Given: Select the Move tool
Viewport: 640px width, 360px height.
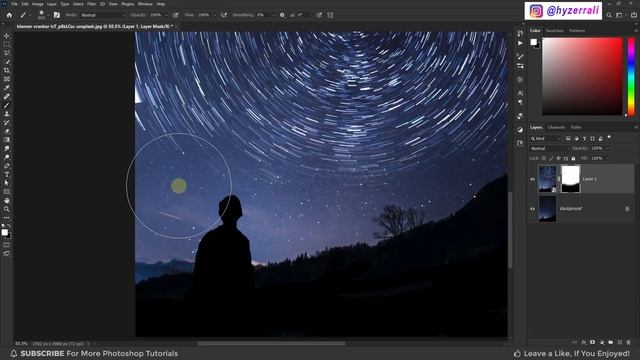Looking at the screenshot, I should pyautogui.click(x=7, y=36).
